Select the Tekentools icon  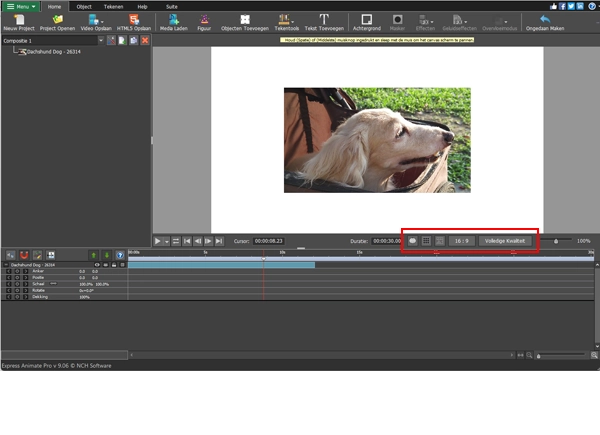[284, 20]
